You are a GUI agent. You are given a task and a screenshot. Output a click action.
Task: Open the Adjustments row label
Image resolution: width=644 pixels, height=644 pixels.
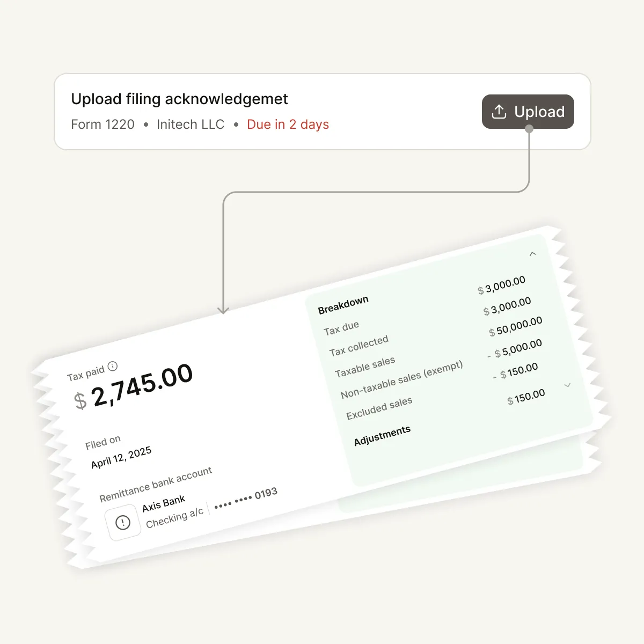382,435
